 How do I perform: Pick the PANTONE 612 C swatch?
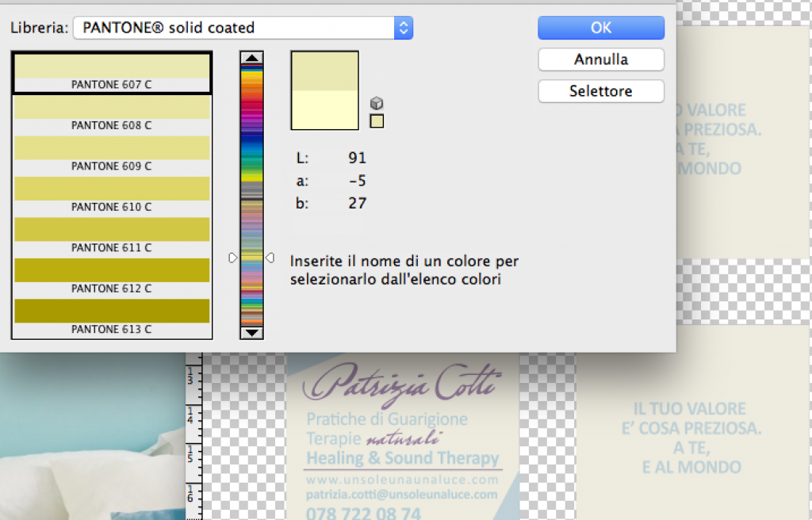pyautogui.click(x=112, y=277)
